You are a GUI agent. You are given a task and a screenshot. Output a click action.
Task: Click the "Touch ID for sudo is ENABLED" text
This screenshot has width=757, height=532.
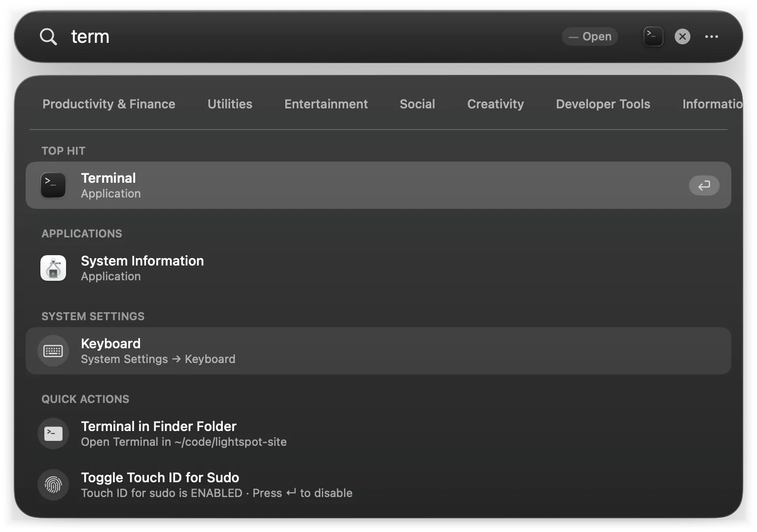(162, 493)
